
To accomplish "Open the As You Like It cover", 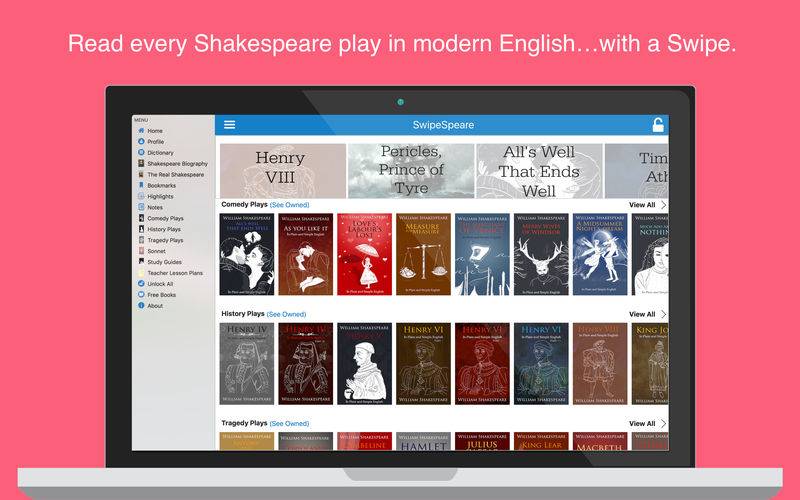I will tap(306, 254).
